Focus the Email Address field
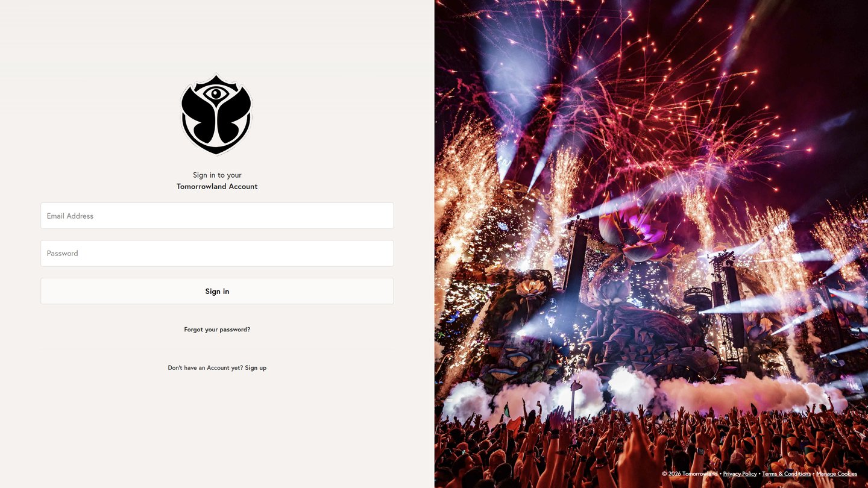Viewport: 868px width, 488px height. (217, 216)
